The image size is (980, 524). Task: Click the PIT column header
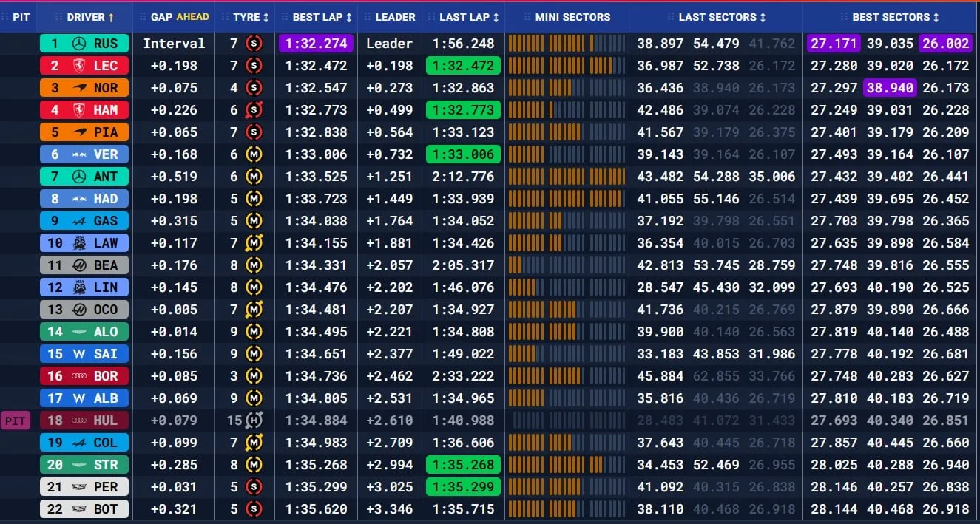[x=21, y=17]
